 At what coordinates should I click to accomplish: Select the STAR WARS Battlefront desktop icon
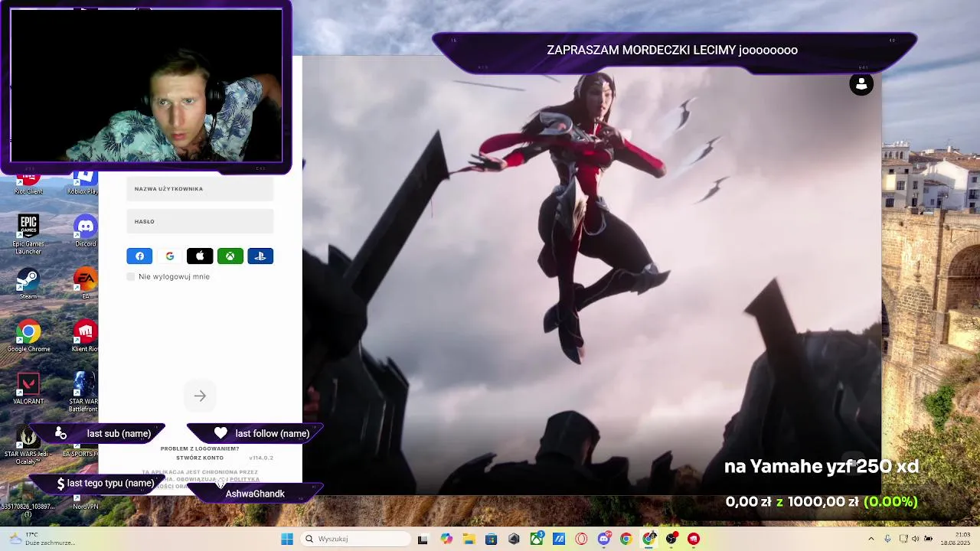pos(83,392)
